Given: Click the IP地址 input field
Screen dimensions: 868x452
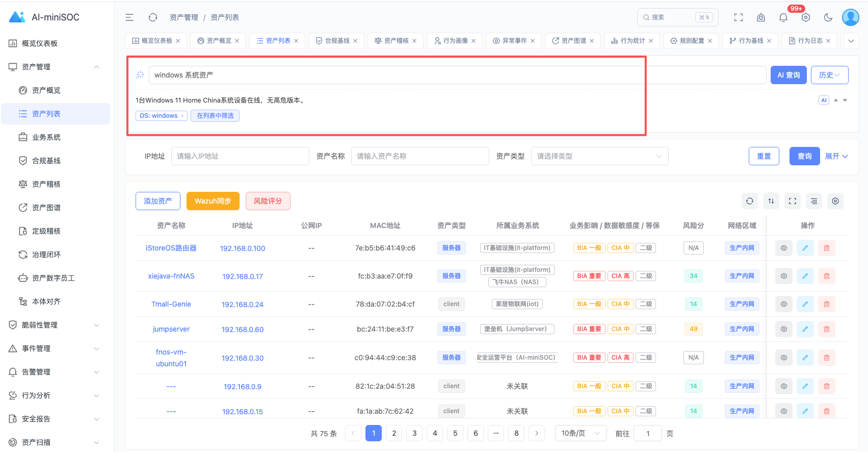Looking at the screenshot, I should pos(240,156).
